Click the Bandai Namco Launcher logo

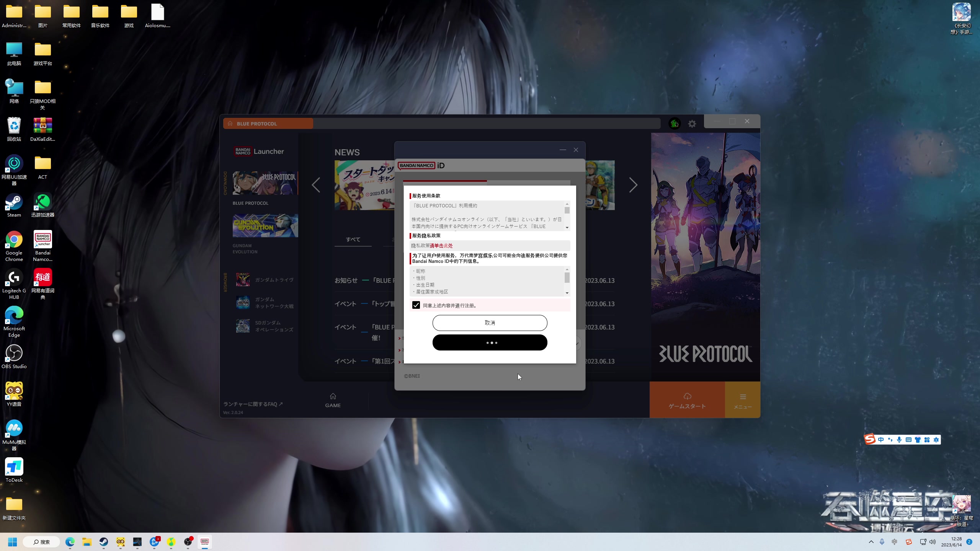pos(259,152)
